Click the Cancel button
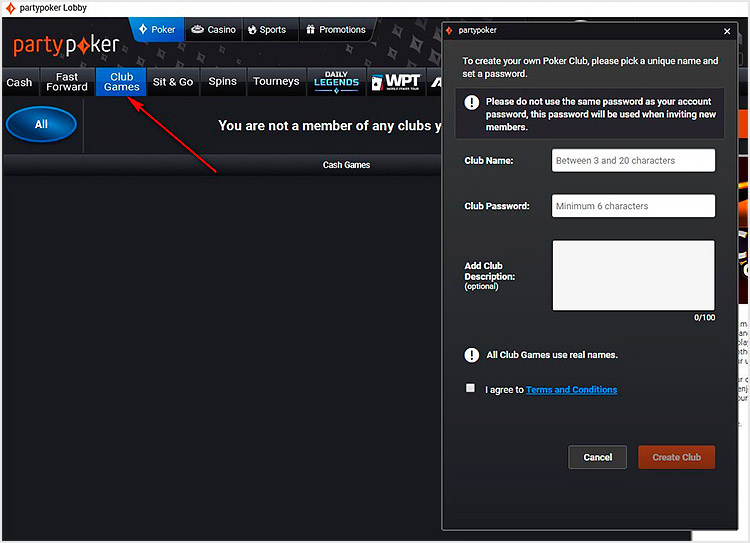This screenshot has height=543, width=750. 597,457
